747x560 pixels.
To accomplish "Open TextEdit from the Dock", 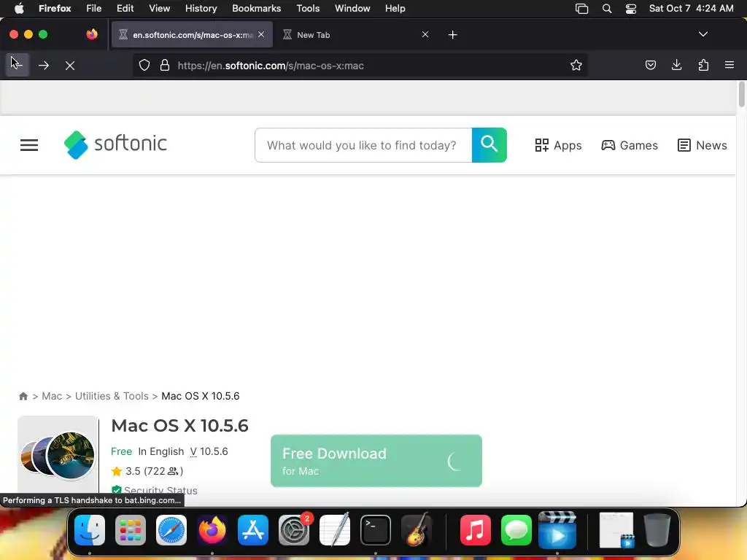I will [335, 530].
